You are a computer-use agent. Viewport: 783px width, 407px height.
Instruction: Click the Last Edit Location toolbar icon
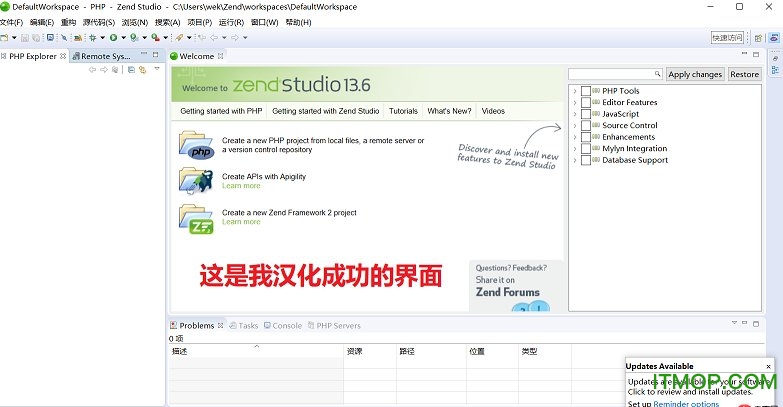202,37
